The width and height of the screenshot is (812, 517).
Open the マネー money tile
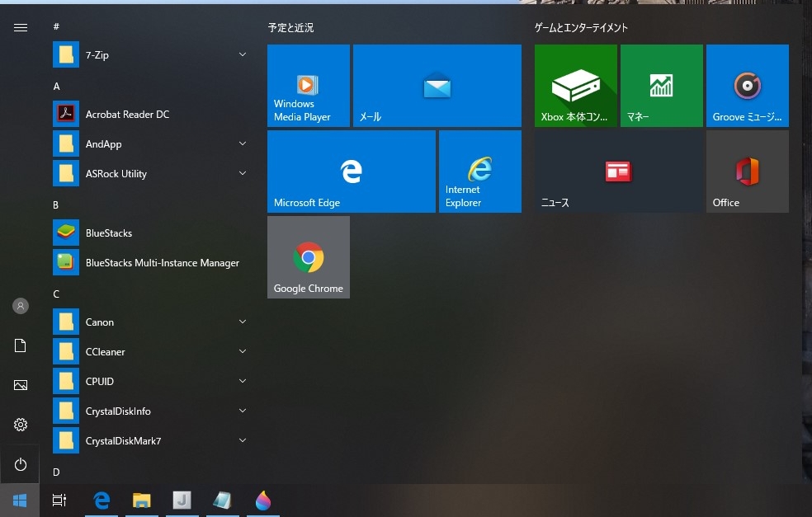662,86
